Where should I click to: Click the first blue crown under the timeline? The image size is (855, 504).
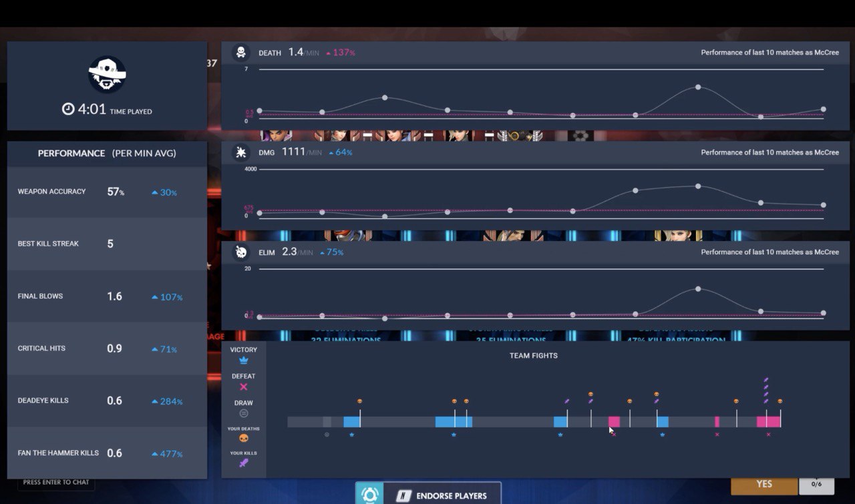click(x=351, y=435)
